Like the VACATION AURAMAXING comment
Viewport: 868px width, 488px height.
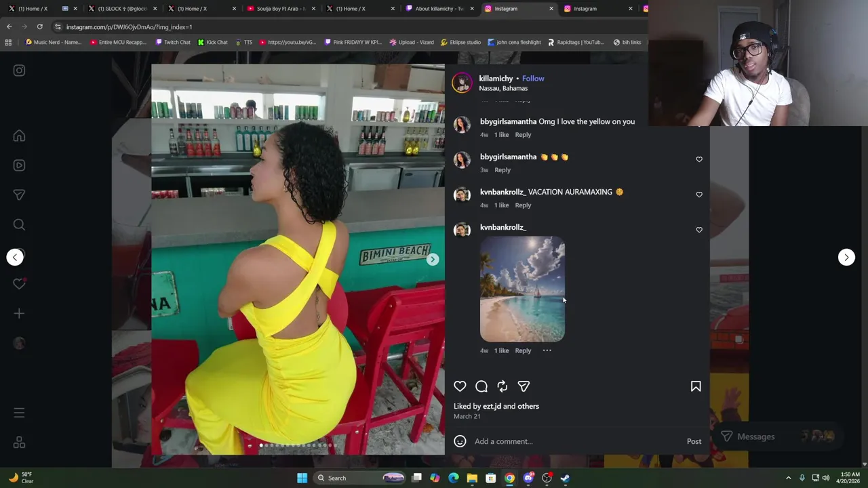(x=699, y=195)
